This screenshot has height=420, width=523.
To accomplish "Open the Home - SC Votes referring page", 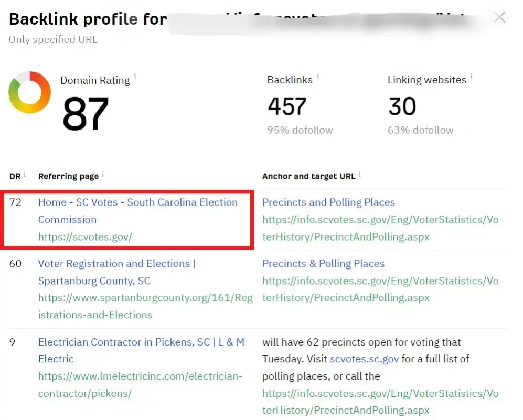I will [x=137, y=202].
